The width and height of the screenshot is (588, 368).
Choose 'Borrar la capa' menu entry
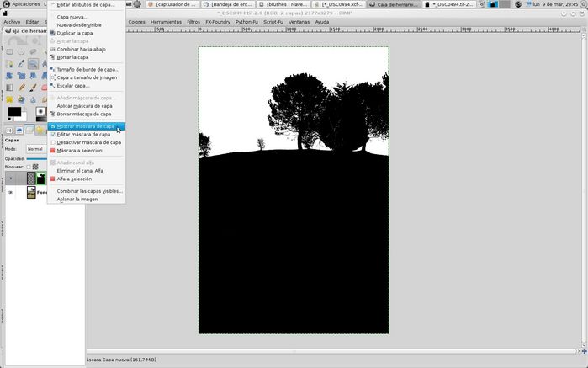point(87,57)
